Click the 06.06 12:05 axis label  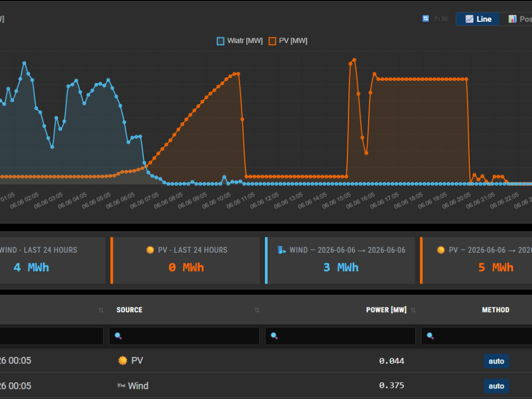(264, 200)
